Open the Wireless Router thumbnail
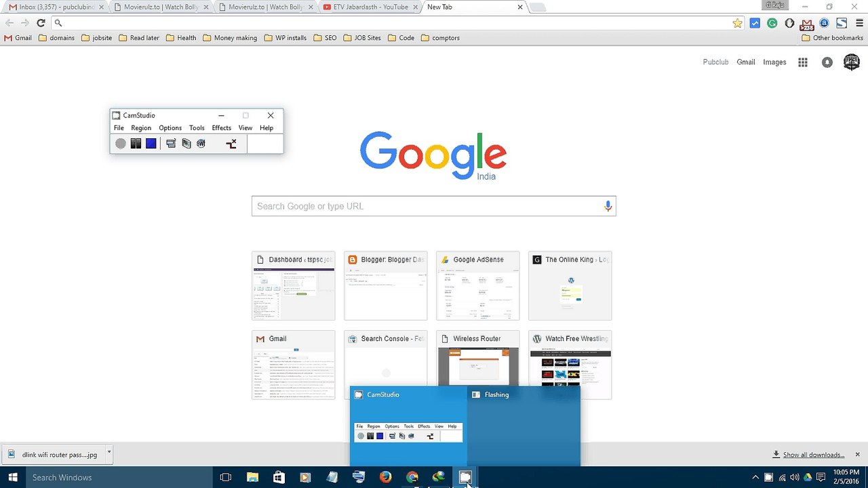 pos(478,365)
